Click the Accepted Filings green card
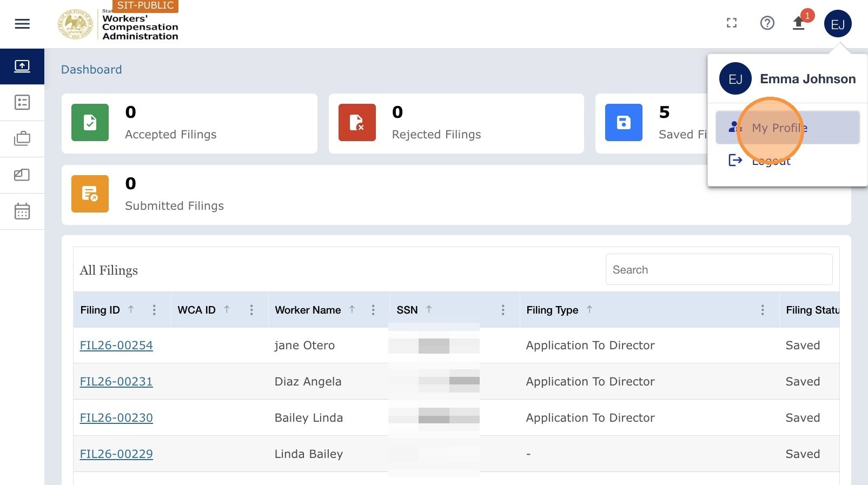Image resolution: width=868 pixels, height=485 pixels. point(189,123)
